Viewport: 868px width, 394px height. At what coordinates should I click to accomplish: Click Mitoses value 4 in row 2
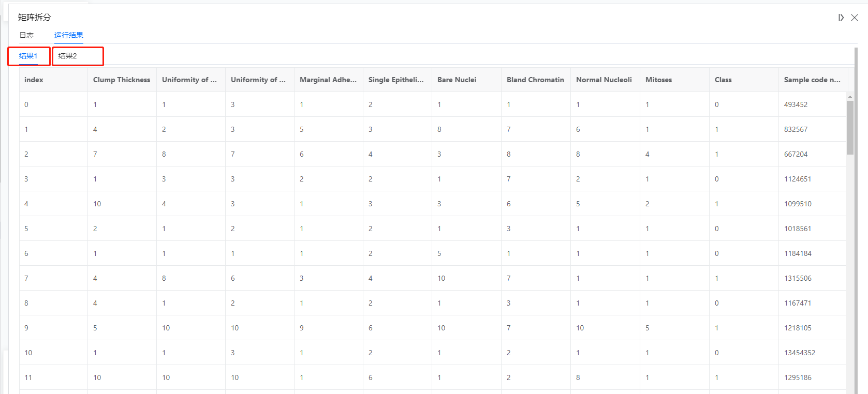(x=648, y=154)
